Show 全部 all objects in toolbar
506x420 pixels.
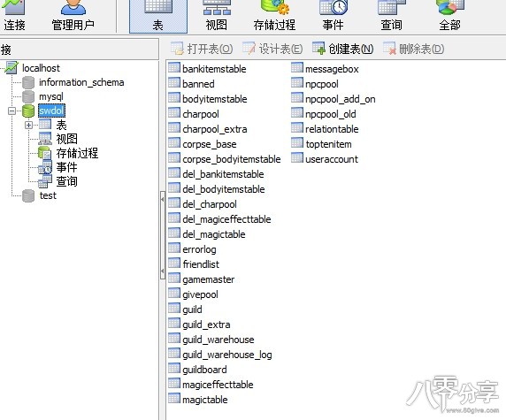[449, 16]
